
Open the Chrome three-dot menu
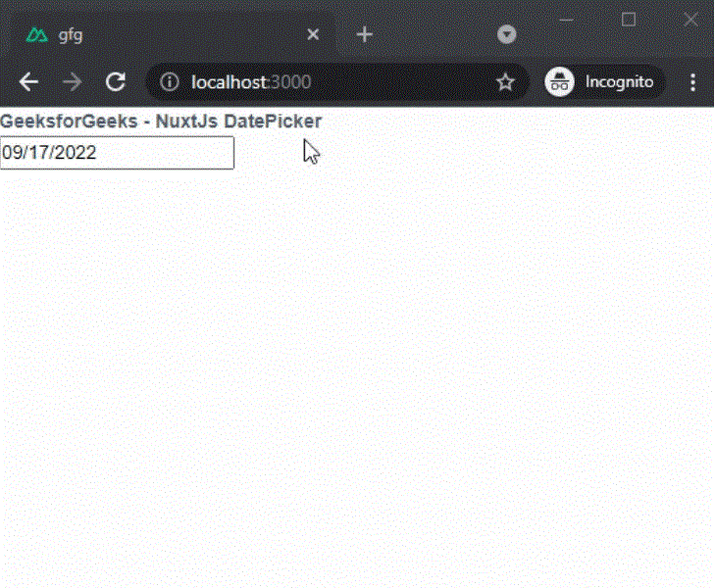(692, 82)
